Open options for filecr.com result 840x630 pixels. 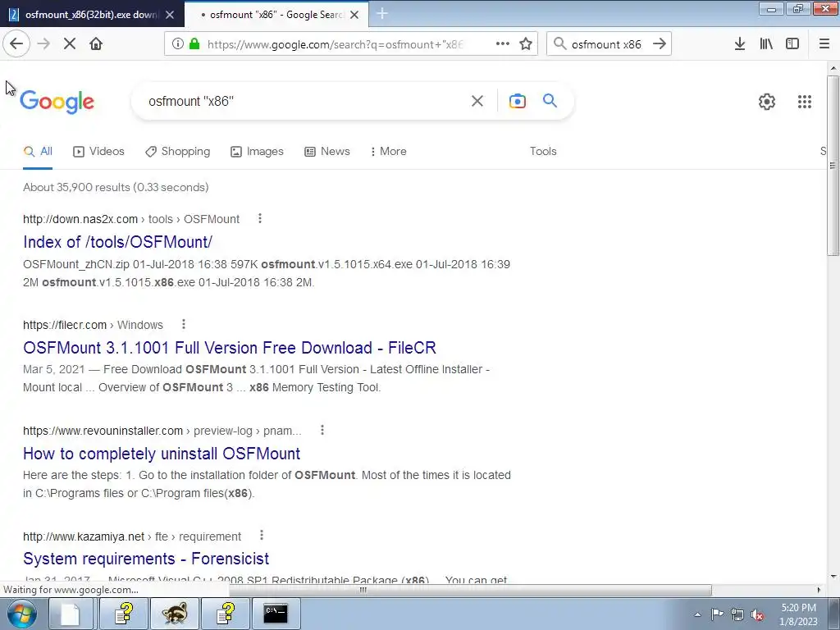(x=184, y=324)
